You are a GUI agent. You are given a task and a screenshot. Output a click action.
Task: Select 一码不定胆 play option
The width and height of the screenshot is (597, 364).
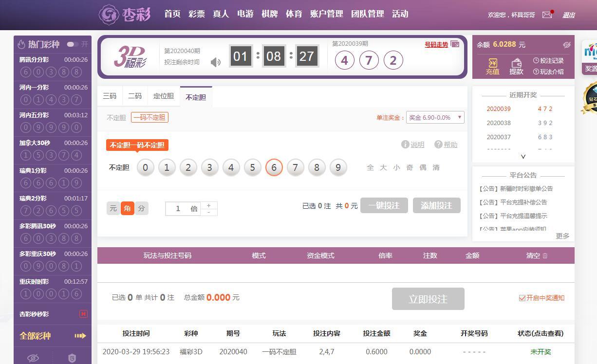(149, 117)
